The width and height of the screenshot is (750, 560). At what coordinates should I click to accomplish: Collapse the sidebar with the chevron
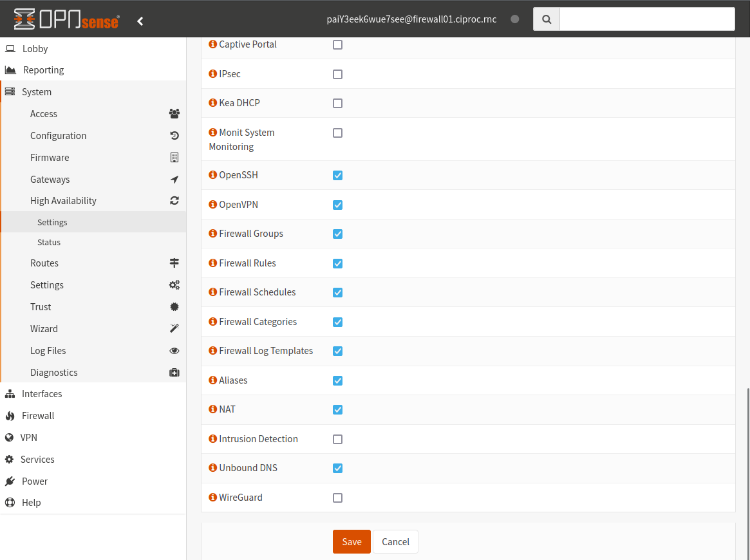pos(140,20)
